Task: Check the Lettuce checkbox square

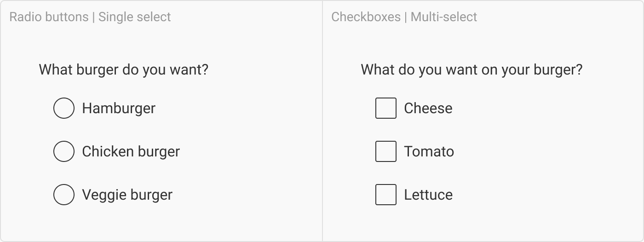Action: point(386,195)
